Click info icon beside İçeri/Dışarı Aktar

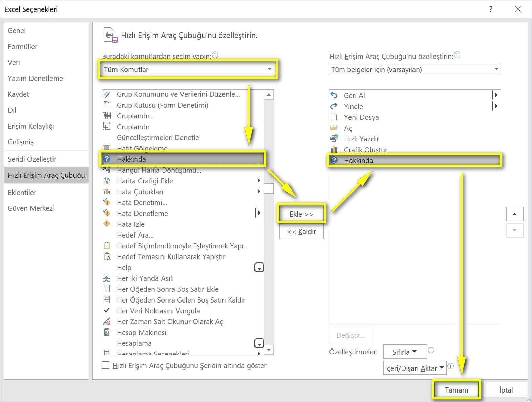(x=451, y=366)
